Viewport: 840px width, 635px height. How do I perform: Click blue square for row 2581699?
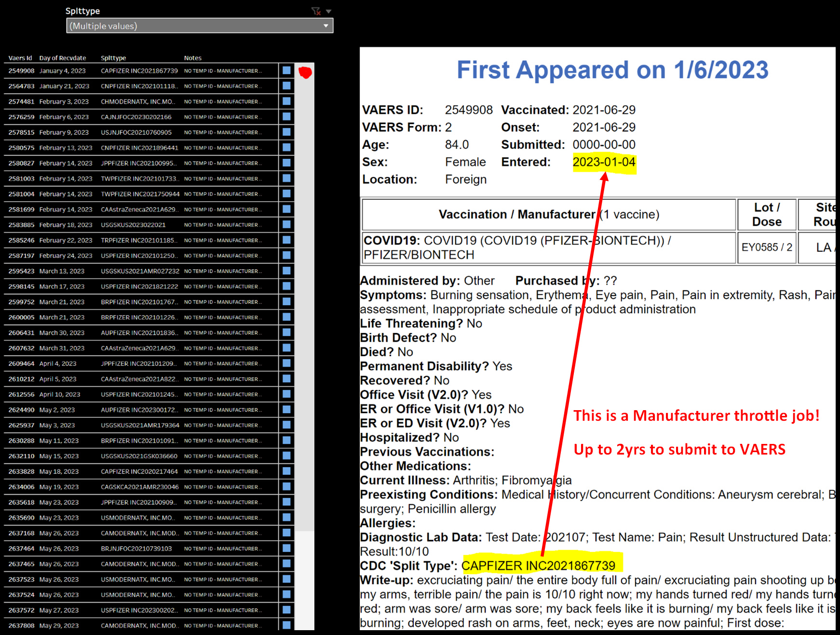click(287, 209)
